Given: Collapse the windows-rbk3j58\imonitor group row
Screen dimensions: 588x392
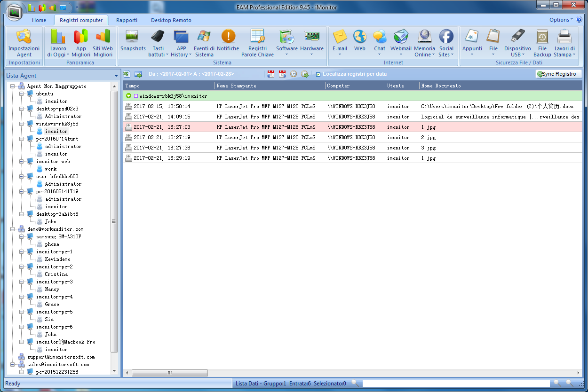Looking at the screenshot, I should click(128, 96).
